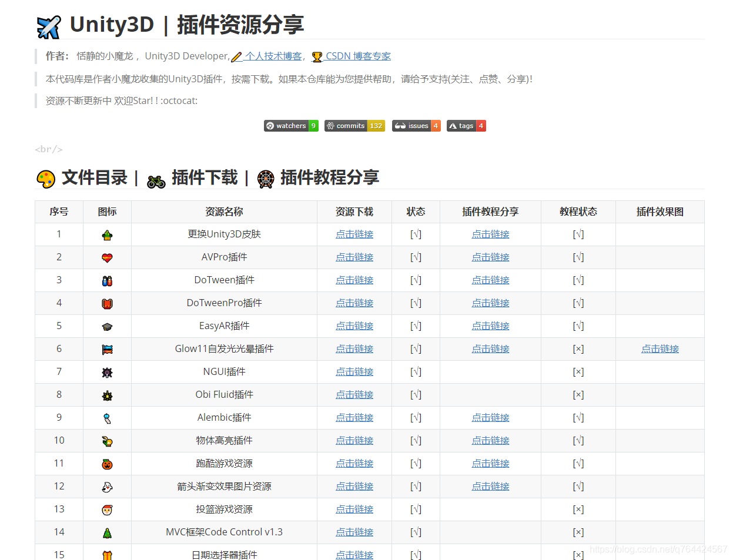Click the Unity3D | 插件资源分享 heading text
Image resolution: width=733 pixels, height=560 pixels.
click(x=187, y=25)
